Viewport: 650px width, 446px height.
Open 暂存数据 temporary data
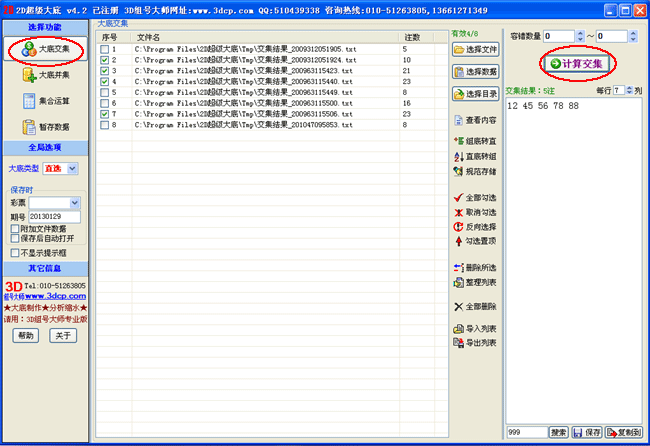point(44,127)
